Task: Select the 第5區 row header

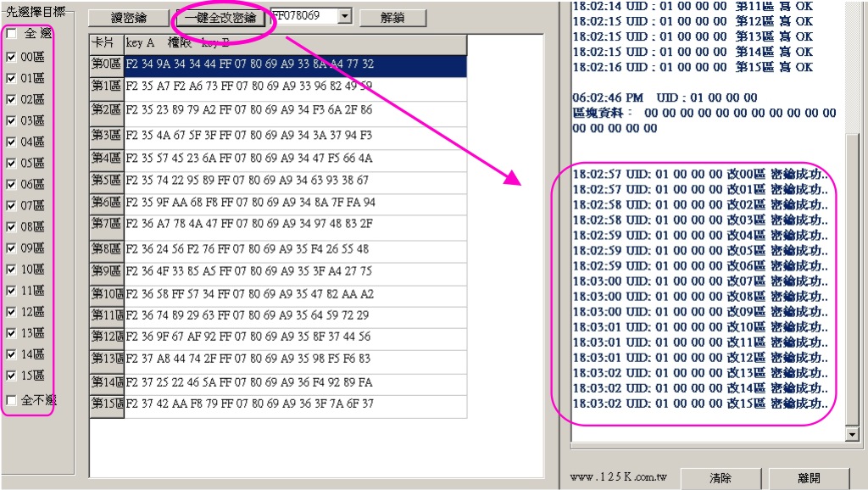Action: pos(107,181)
